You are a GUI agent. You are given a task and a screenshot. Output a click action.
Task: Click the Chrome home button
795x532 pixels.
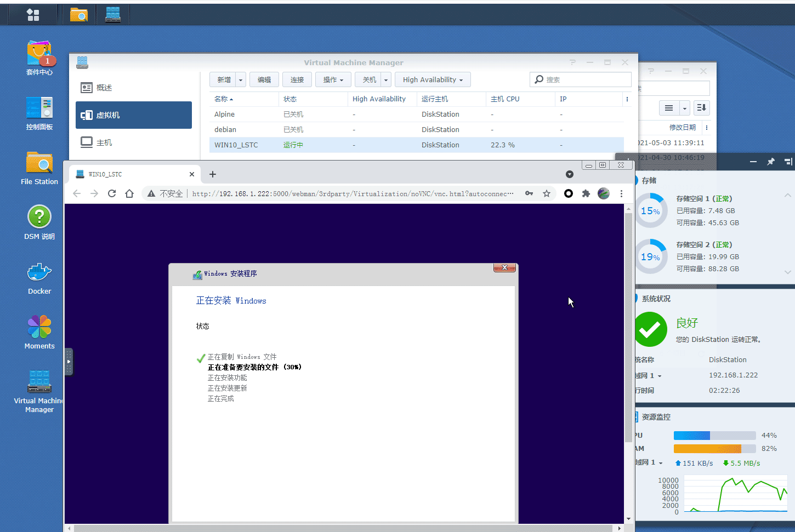129,193
